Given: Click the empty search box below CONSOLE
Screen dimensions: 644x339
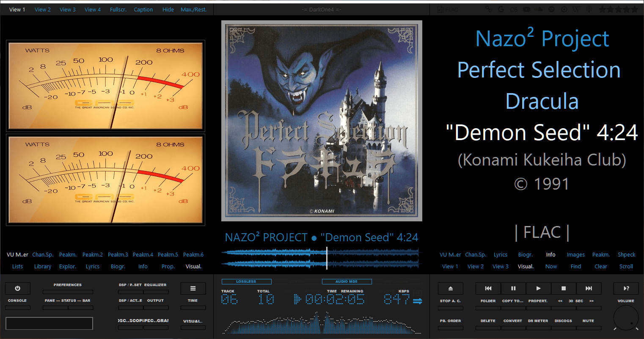Looking at the screenshot, I should point(49,323).
